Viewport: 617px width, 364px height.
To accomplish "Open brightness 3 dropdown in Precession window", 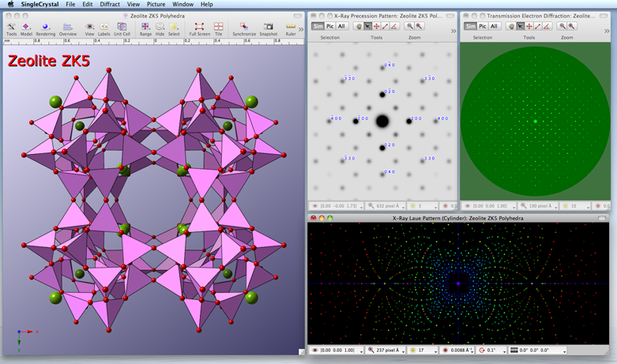I will coord(423,206).
